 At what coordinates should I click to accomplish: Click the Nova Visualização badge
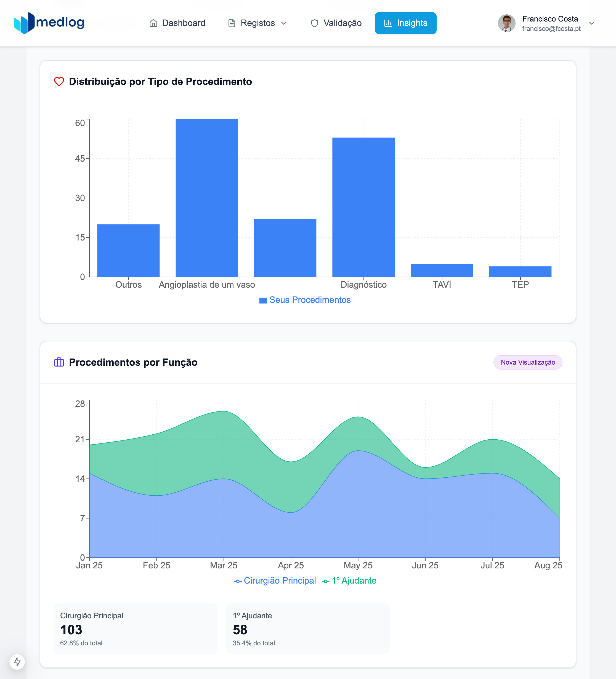527,362
